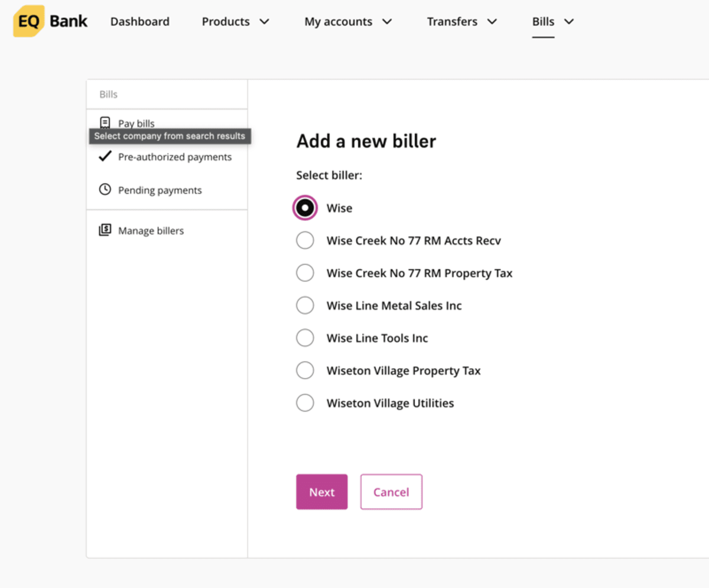Screen dimensions: 709x588
Task: Click 'Select company from search results' tooltip
Action: (x=170, y=136)
